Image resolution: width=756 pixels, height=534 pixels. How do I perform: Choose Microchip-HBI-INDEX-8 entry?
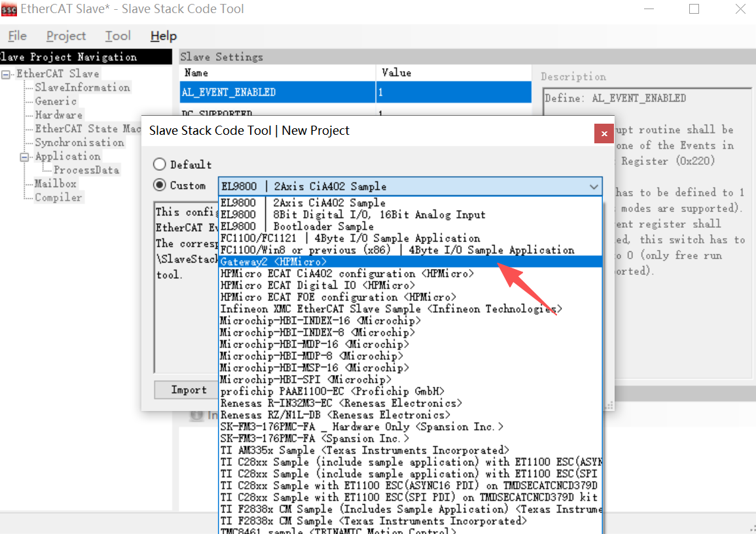(x=410, y=332)
